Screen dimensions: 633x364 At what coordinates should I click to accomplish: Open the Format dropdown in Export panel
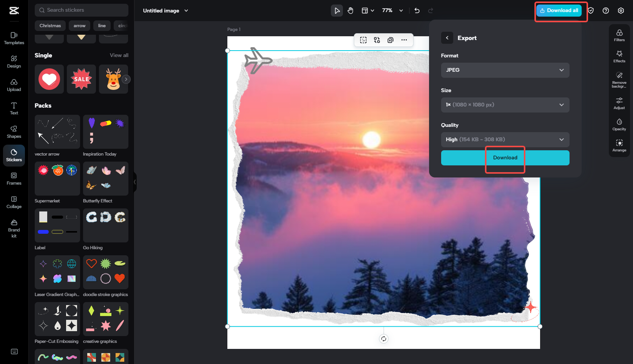point(505,70)
